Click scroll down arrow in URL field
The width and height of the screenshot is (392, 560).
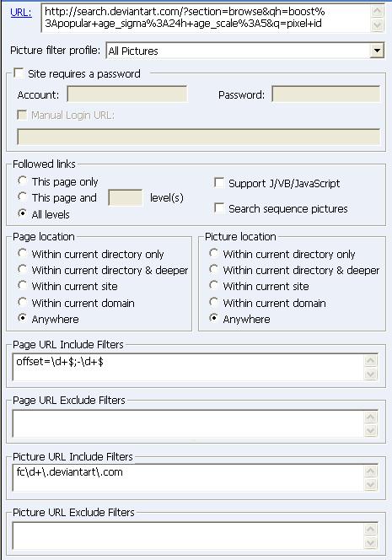click(x=377, y=25)
